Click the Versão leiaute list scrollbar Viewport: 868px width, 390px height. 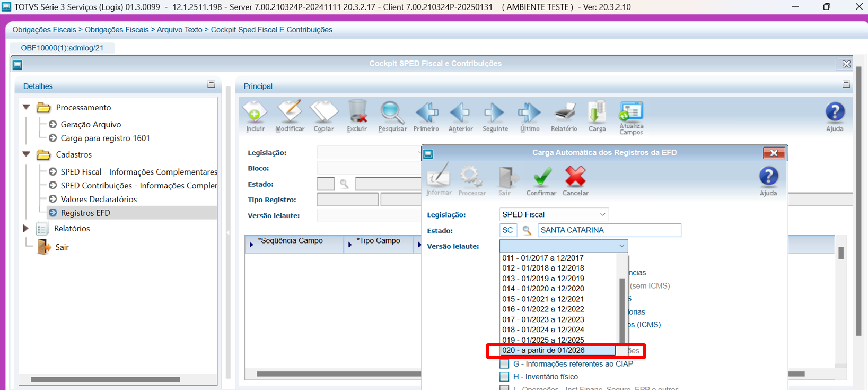click(622, 311)
